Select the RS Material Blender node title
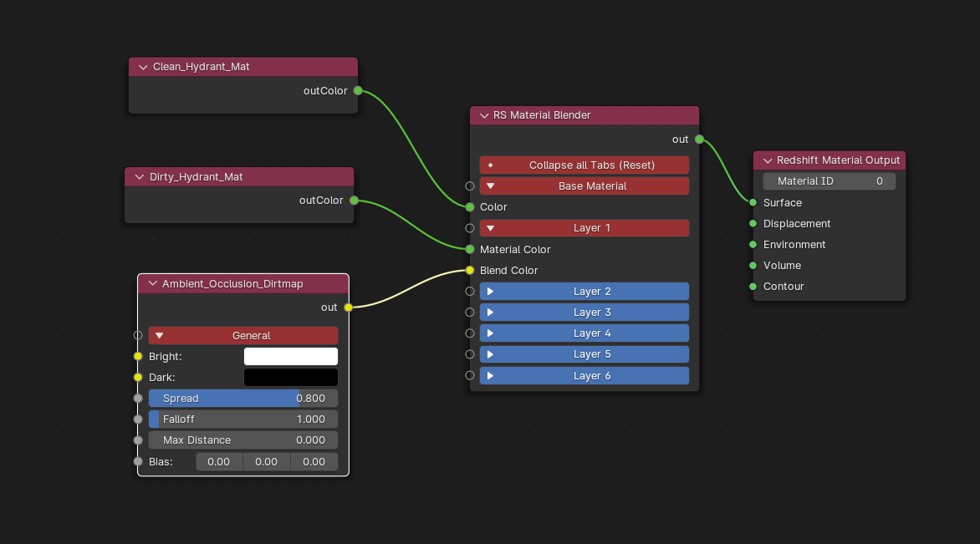The image size is (980, 544). (x=542, y=115)
